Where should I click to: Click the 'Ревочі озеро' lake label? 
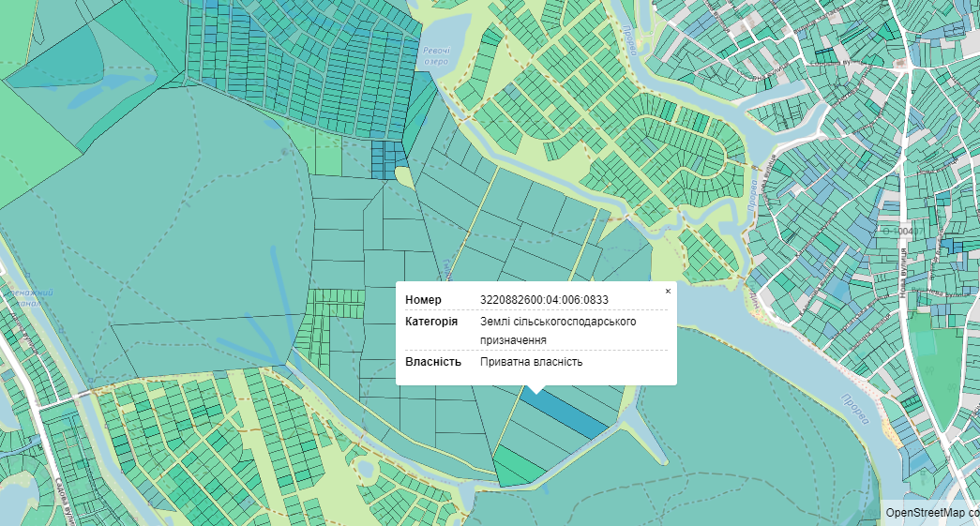click(435, 56)
